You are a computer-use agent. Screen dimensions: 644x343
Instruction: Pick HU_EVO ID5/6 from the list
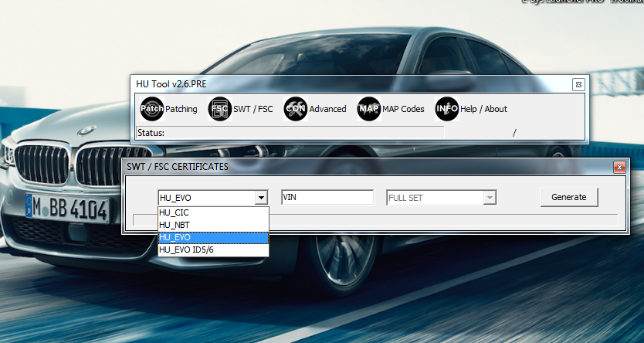tap(212, 250)
